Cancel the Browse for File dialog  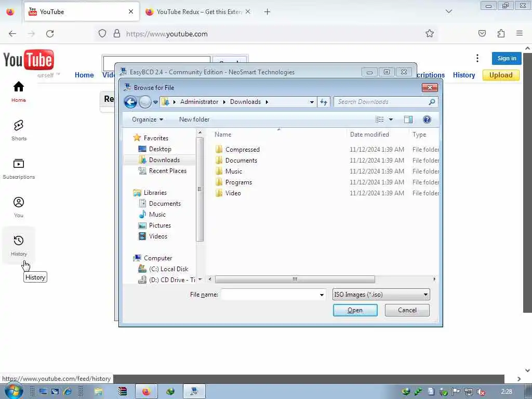point(407,310)
